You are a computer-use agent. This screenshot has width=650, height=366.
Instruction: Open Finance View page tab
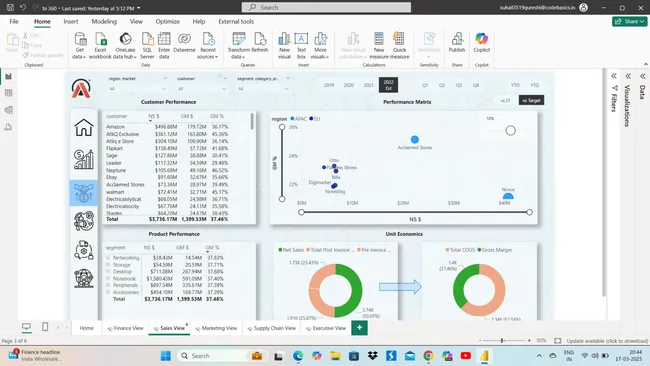click(125, 328)
